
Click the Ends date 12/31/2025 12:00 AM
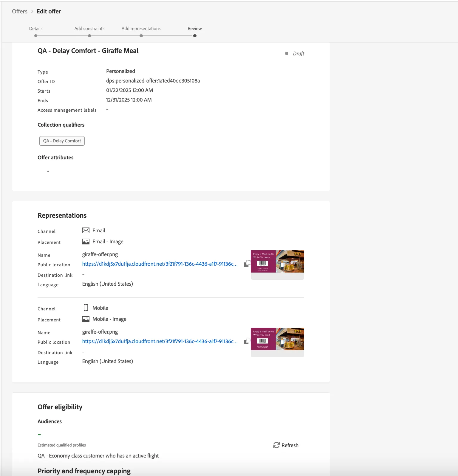(x=129, y=100)
